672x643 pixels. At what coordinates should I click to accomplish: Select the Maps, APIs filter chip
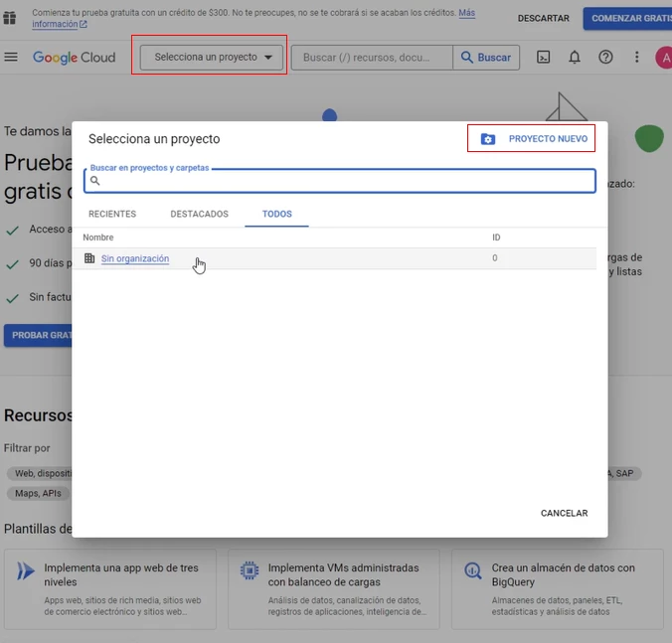coord(38,494)
